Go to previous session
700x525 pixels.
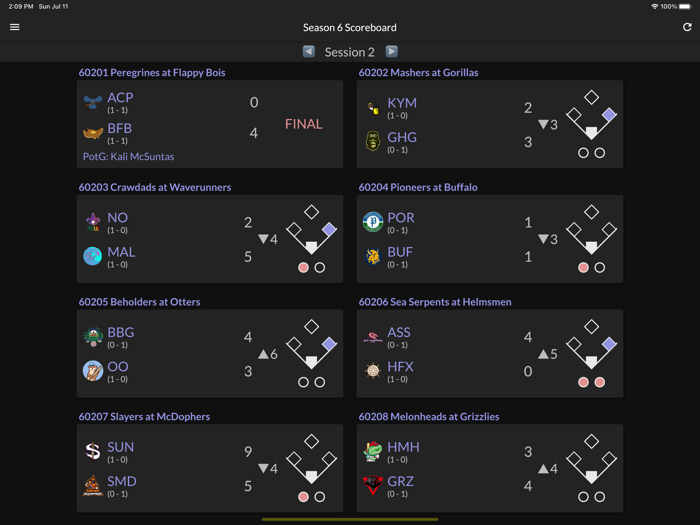coord(309,51)
